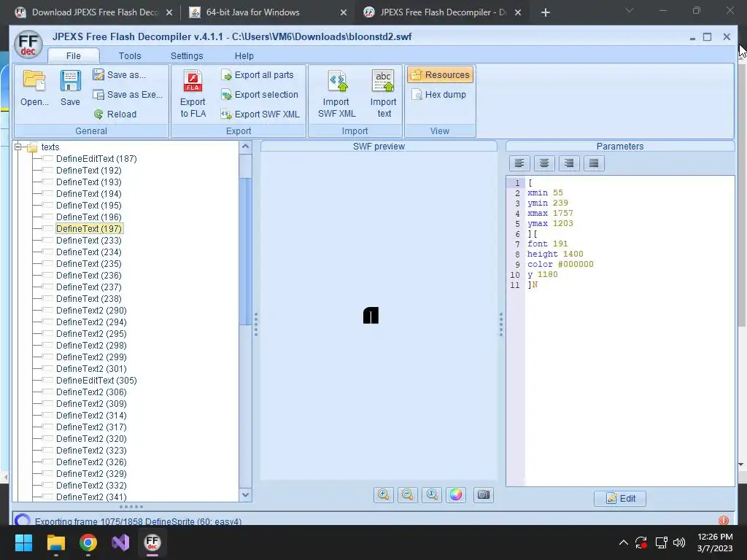Image resolution: width=747 pixels, height=560 pixels.
Task: Click the red error icon in status bar
Action: [723, 521]
